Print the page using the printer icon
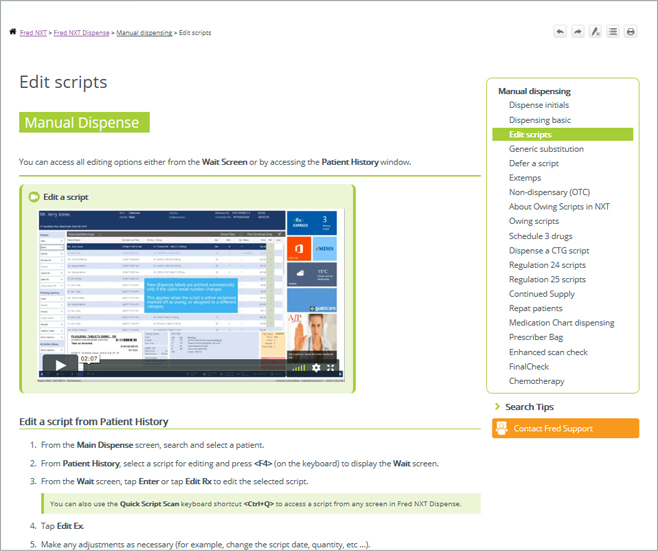This screenshot has width=658, height=551. 630,31
